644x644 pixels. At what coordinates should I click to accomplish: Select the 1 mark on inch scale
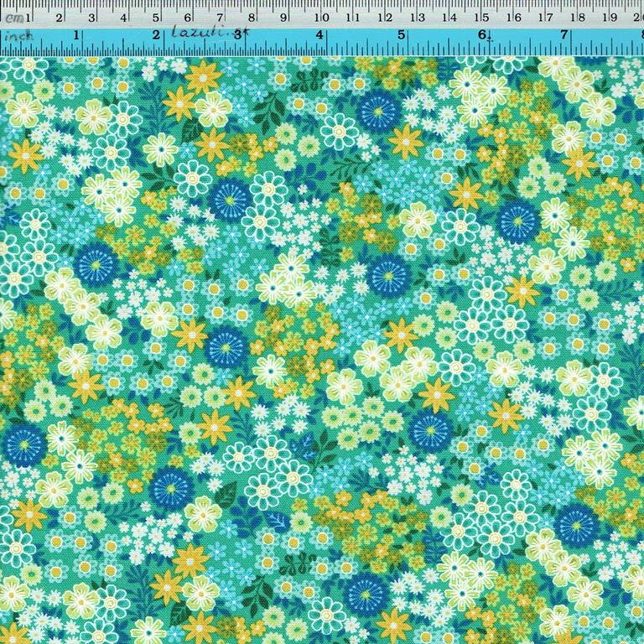[x=77, y=36]
